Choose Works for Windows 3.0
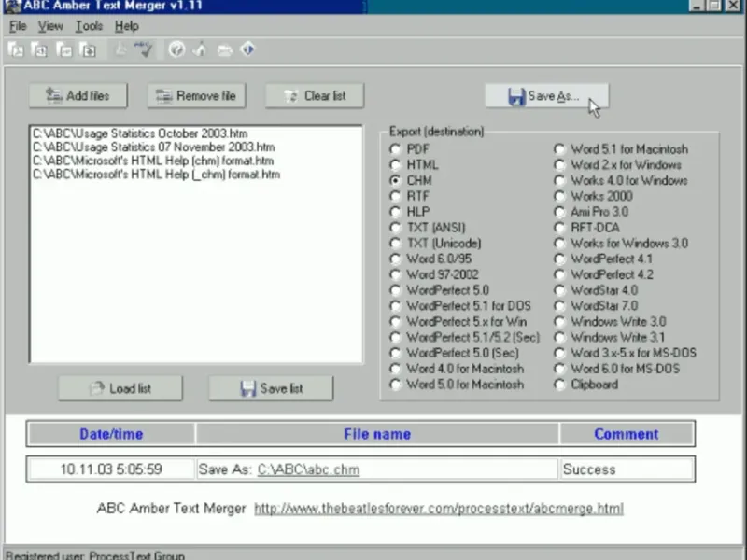Image resolution: width=747 pixels, height=560 pixels. pyautogui.click(x=621, y=244)
